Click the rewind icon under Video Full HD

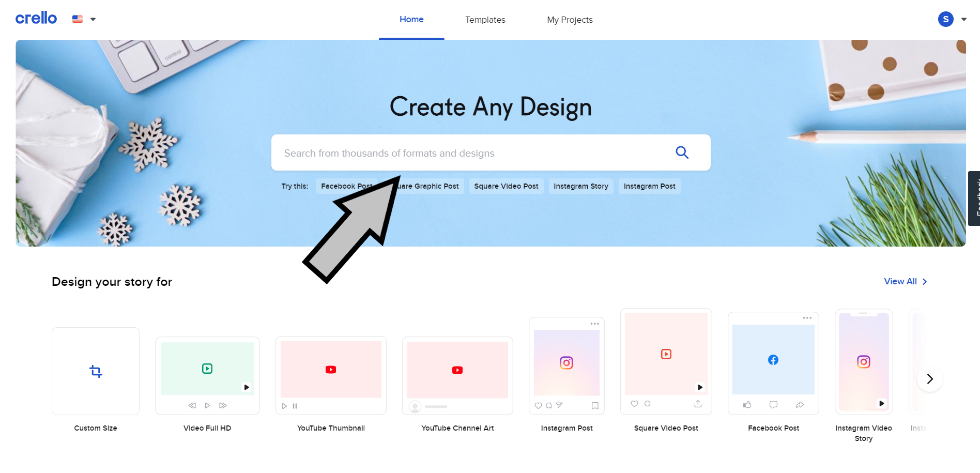192,405
